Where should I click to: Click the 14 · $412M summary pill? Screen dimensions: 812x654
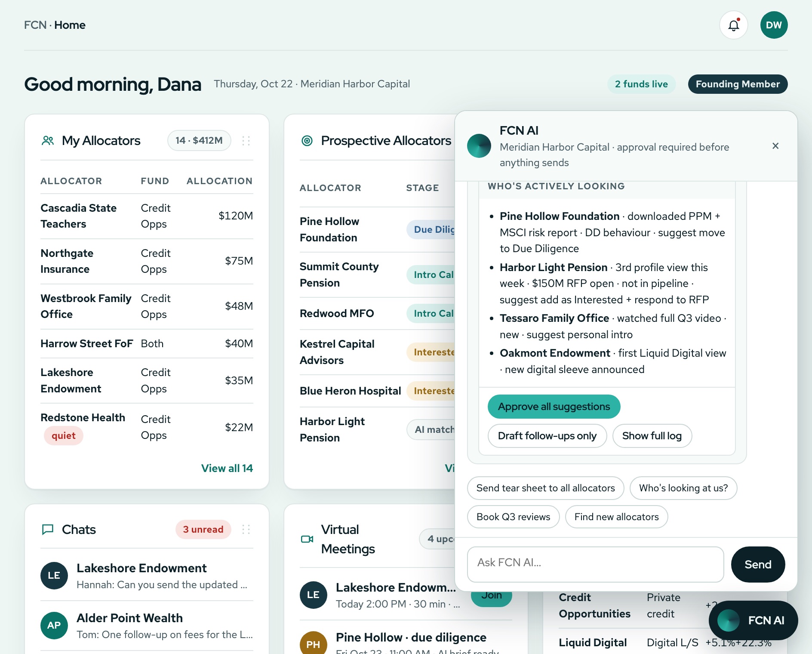tap(199, 141)
